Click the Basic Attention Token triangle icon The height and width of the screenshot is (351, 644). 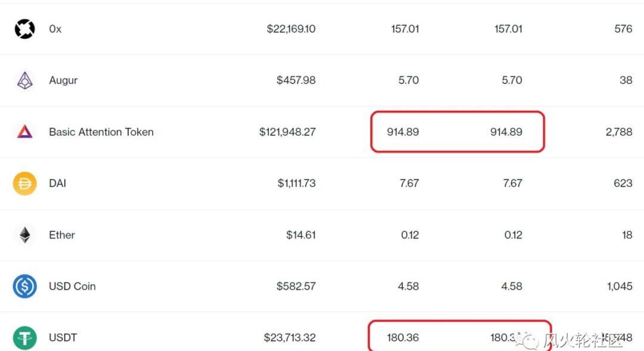click(x=24, y=132)
